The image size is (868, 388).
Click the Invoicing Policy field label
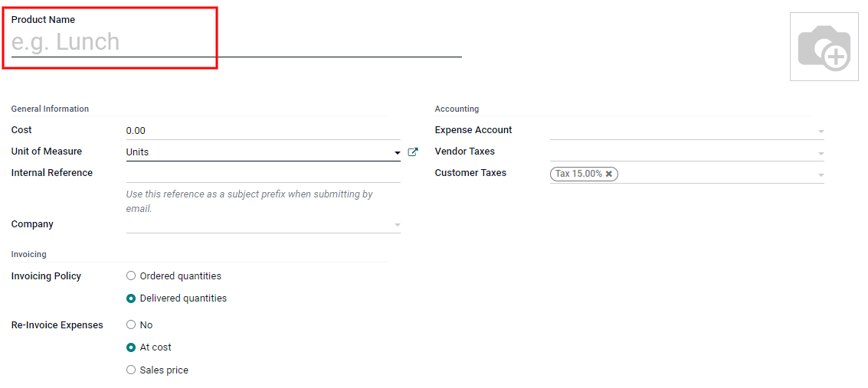46,276
